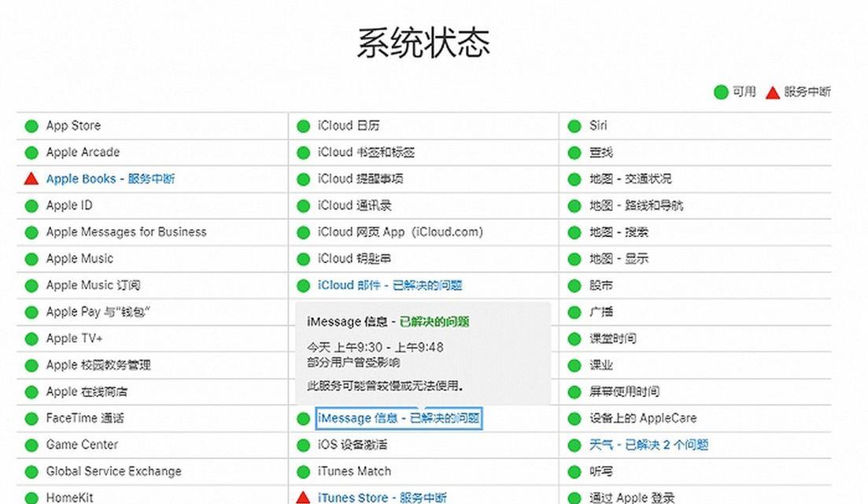The height and width of the screenshot is (504, 868).
Task: Click the Siri service name
Action: [598, 126]
